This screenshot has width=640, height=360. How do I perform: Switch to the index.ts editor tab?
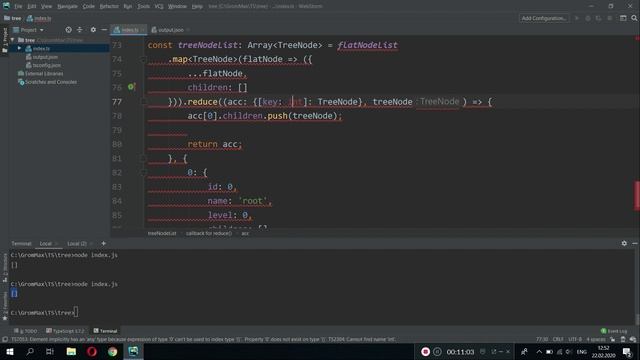point(129,30)
